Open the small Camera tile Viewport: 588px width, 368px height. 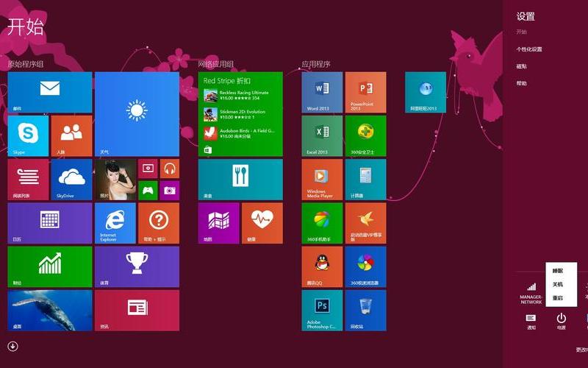pyautogui.click(x=170, y=191)
